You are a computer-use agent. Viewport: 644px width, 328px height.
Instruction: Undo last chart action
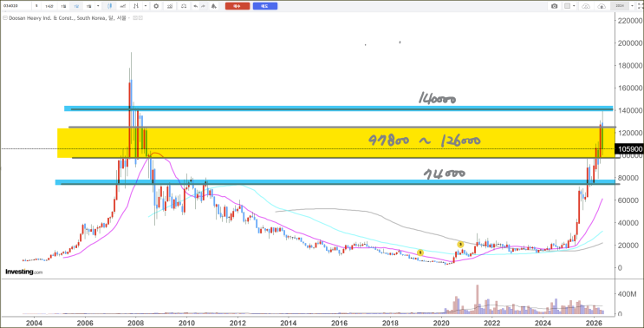coord(196,6)
